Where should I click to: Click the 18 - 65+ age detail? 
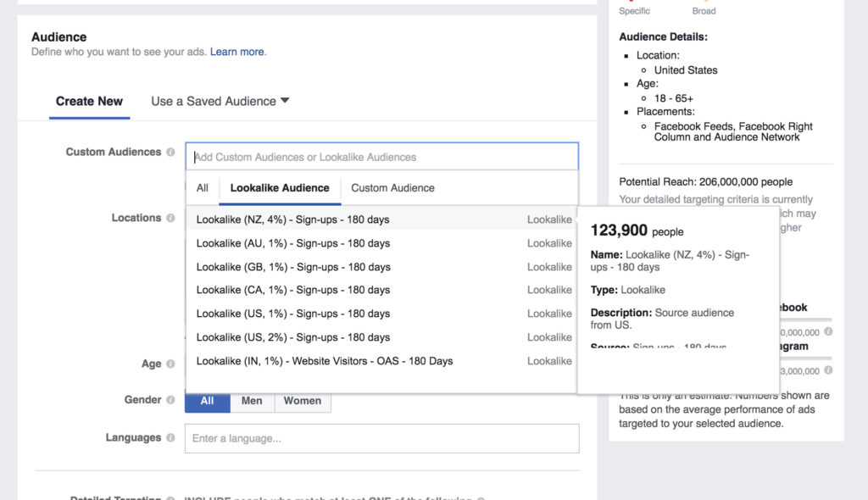[673, 98]
